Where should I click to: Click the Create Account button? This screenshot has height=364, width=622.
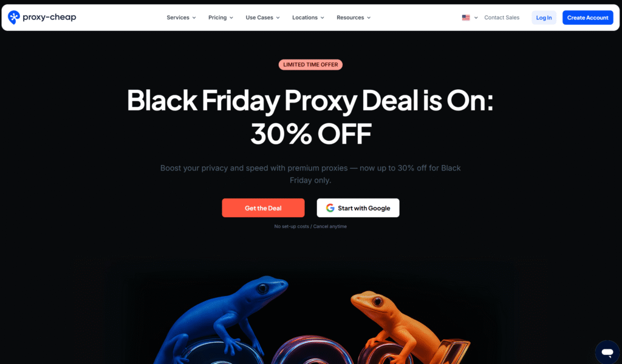588,18
